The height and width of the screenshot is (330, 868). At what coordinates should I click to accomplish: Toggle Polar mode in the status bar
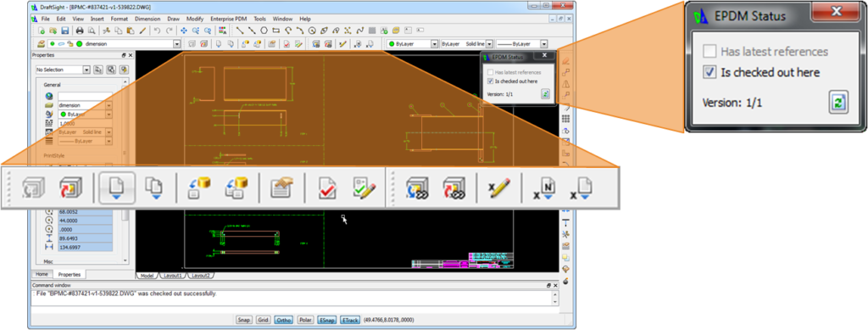[304, 320]
